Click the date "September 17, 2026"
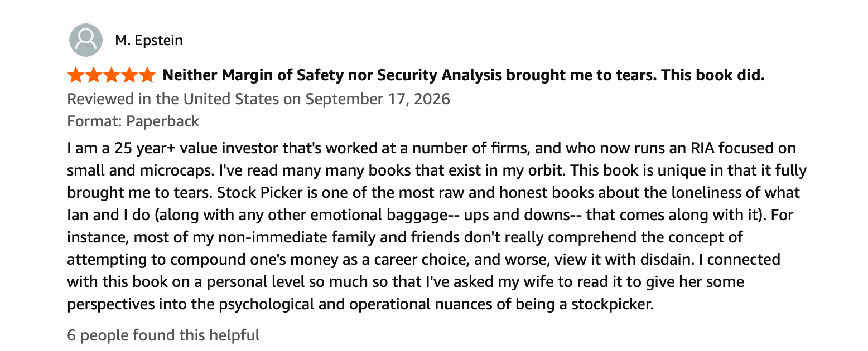This screenshot has height=351, width=868. (x=378, y=99)
